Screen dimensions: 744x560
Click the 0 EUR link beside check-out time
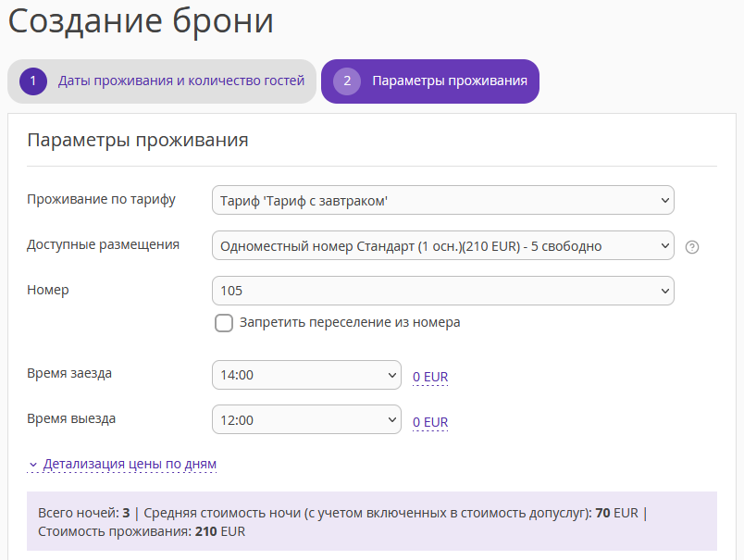pyautogui.click(x=430, y=422)
